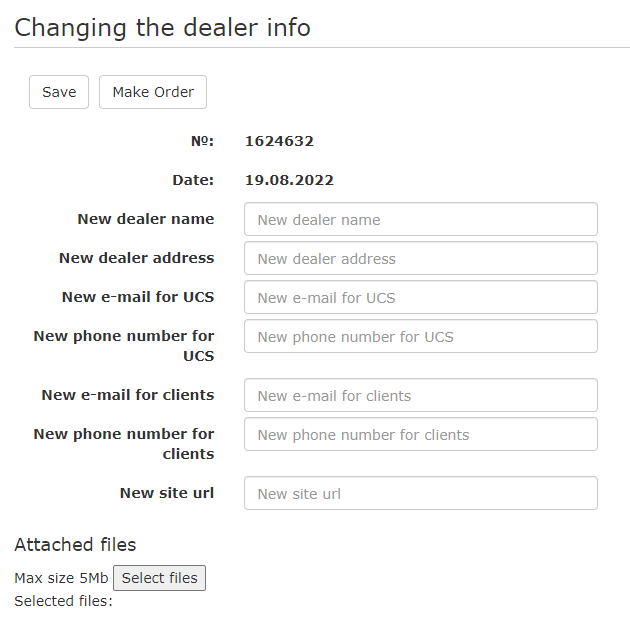Click the order number 1624632
Viewport: 630px width, 619px height.
[x=279, y=141]
